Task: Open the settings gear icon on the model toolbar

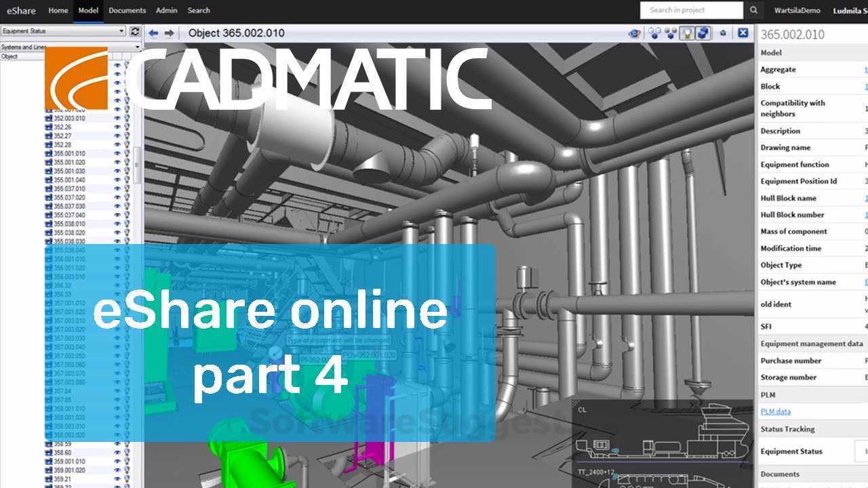Action: click(x=724, y=33)
